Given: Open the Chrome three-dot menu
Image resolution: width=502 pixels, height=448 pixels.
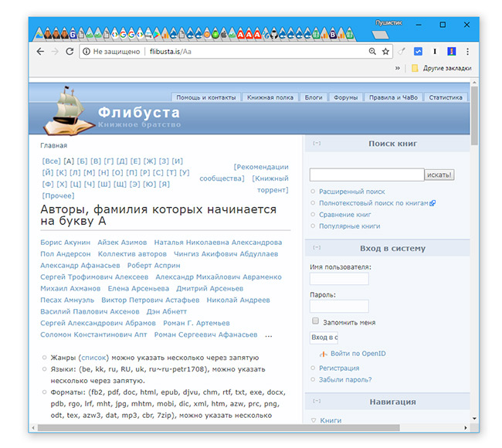Looking at the screenshot, I should click(x=467, y=52).
